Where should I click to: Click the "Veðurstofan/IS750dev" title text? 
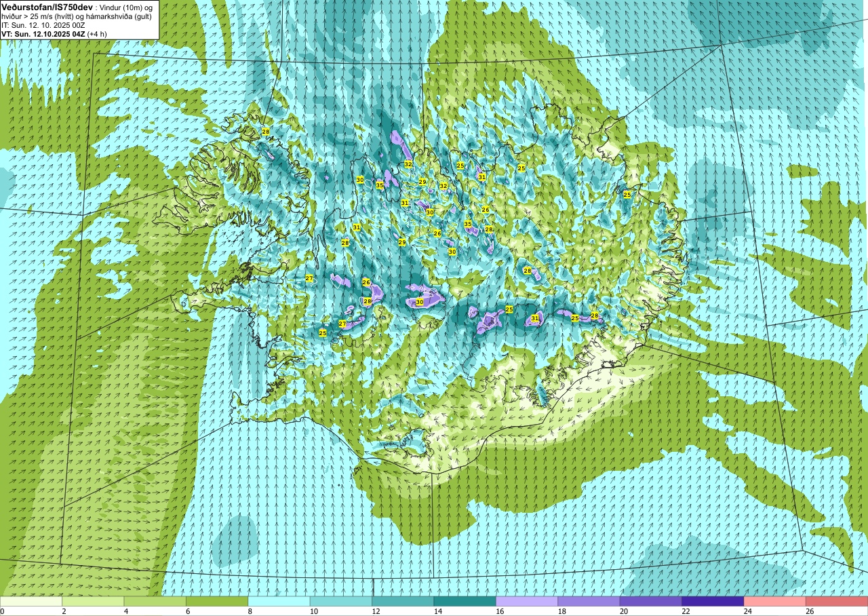click(47, 6)
